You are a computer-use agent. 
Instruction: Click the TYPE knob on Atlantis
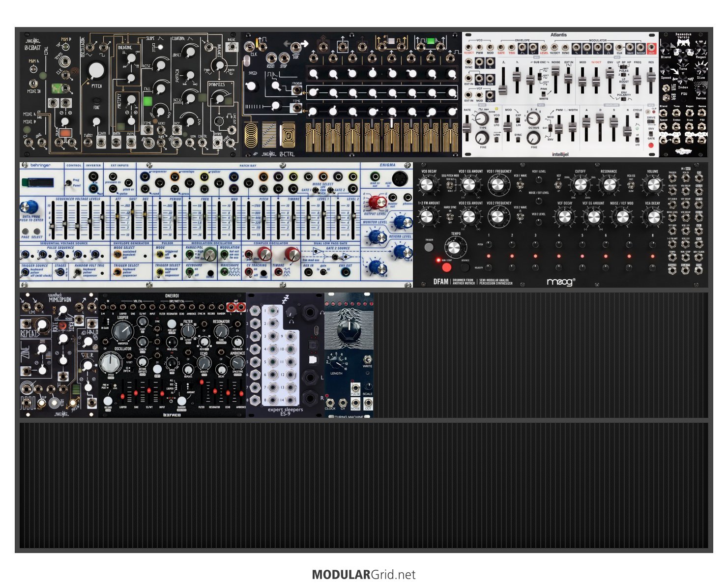[x=483, y=119]
